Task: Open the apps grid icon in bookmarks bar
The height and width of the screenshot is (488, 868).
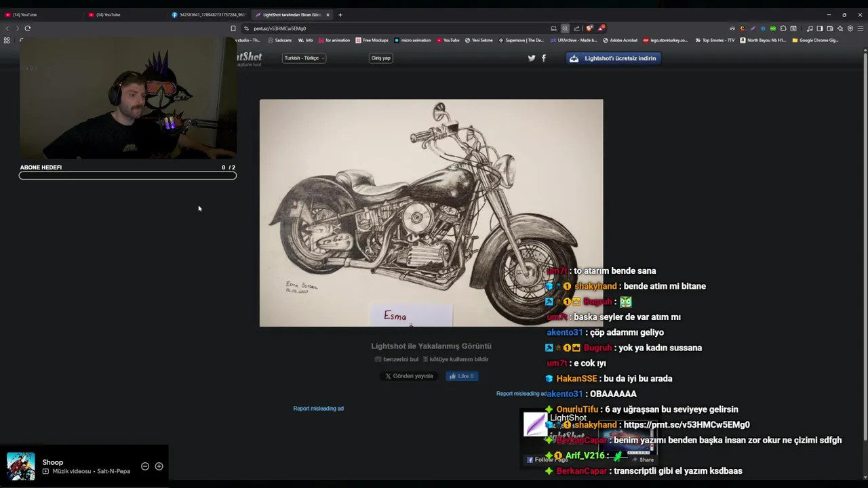Action: click(7, 41)
